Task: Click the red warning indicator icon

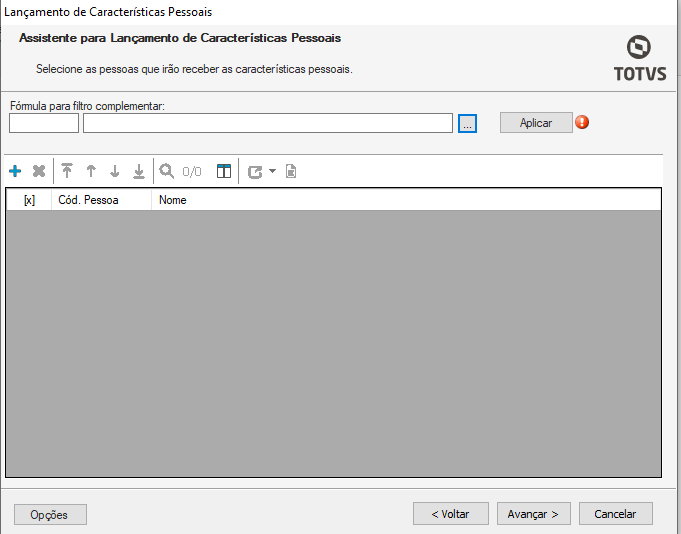Action: 583,122
